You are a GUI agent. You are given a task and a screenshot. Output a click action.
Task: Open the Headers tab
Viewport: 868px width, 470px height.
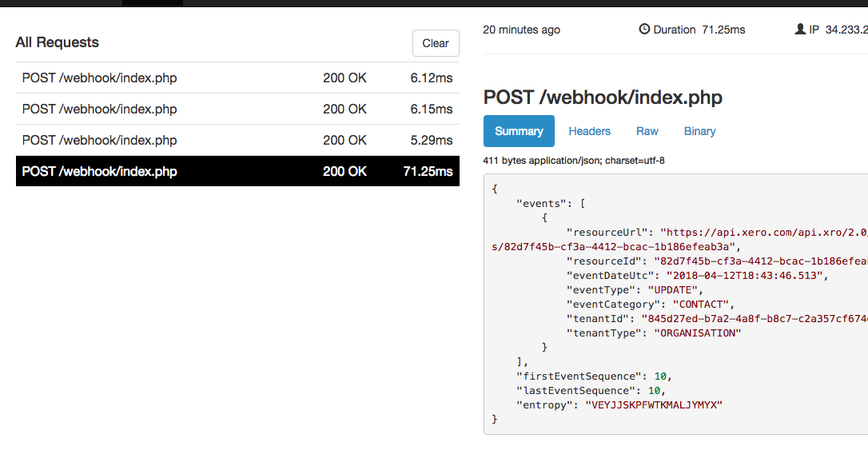pyautogui.click(x=589, y=131)
